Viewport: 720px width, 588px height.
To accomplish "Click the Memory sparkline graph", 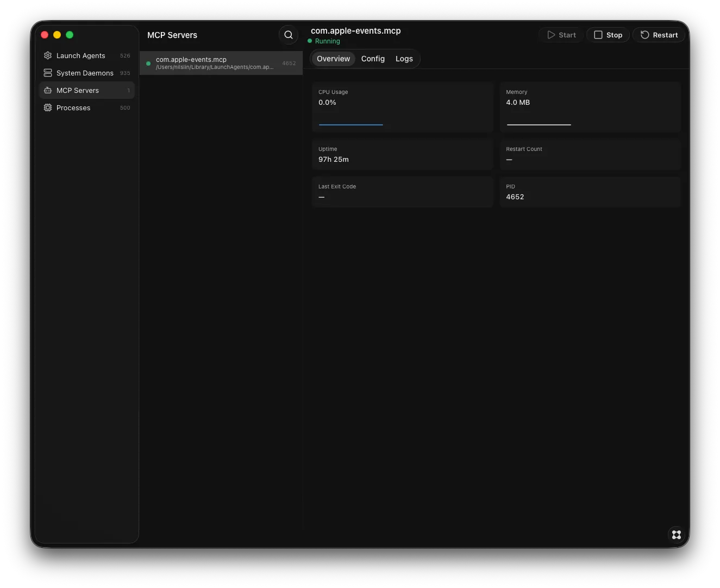I will (x=539, y=124).
